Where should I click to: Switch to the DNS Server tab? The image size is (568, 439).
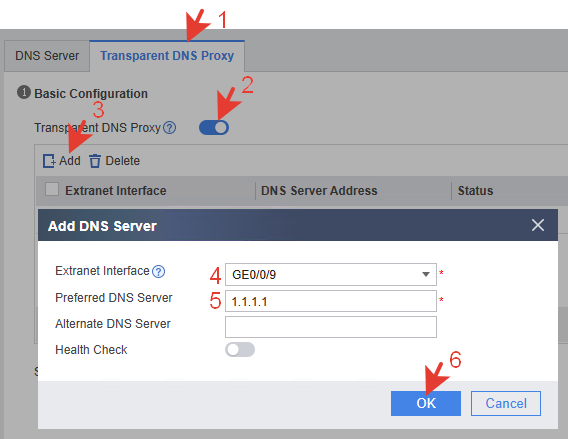coord(47,56)
